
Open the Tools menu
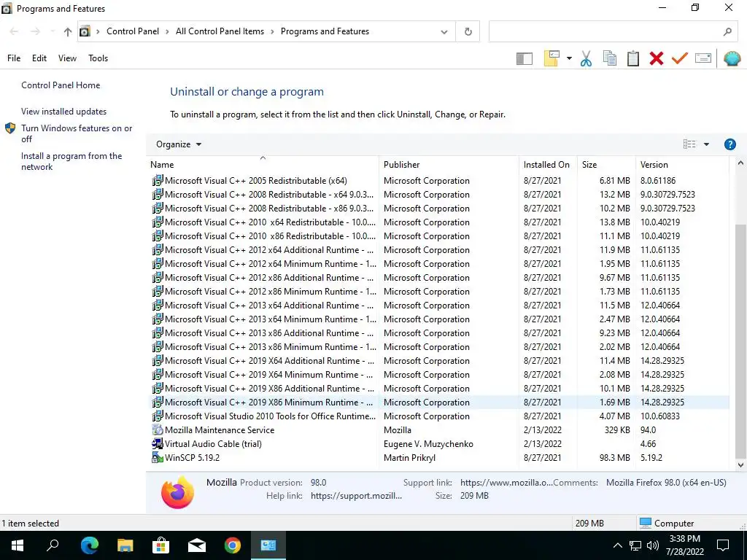click(x=98, y=58)
